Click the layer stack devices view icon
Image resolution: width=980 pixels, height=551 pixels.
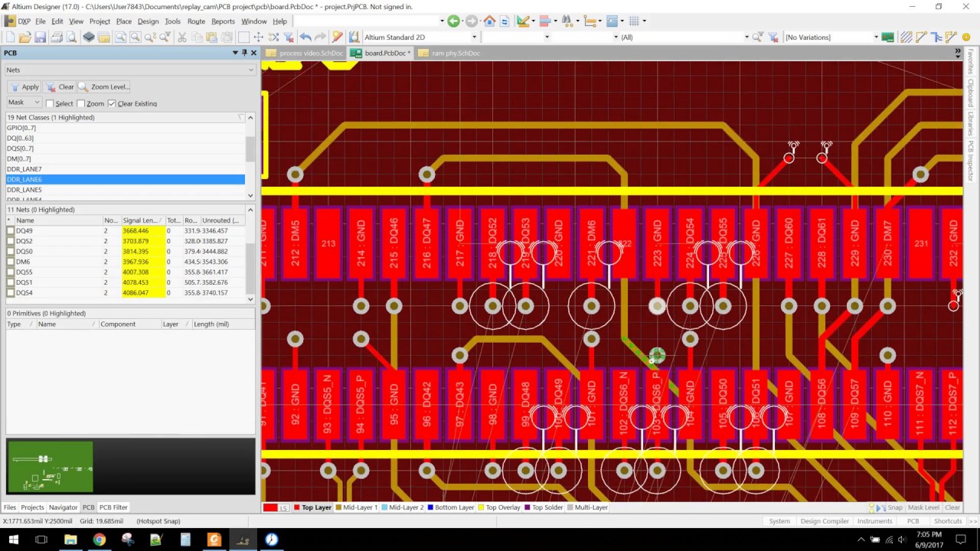tap(89, 37)
